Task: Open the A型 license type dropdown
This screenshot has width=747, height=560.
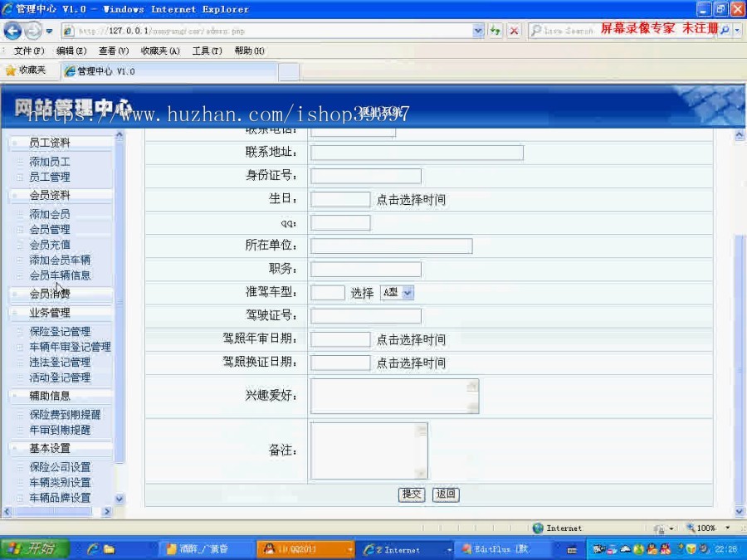Action: point(397,293)
